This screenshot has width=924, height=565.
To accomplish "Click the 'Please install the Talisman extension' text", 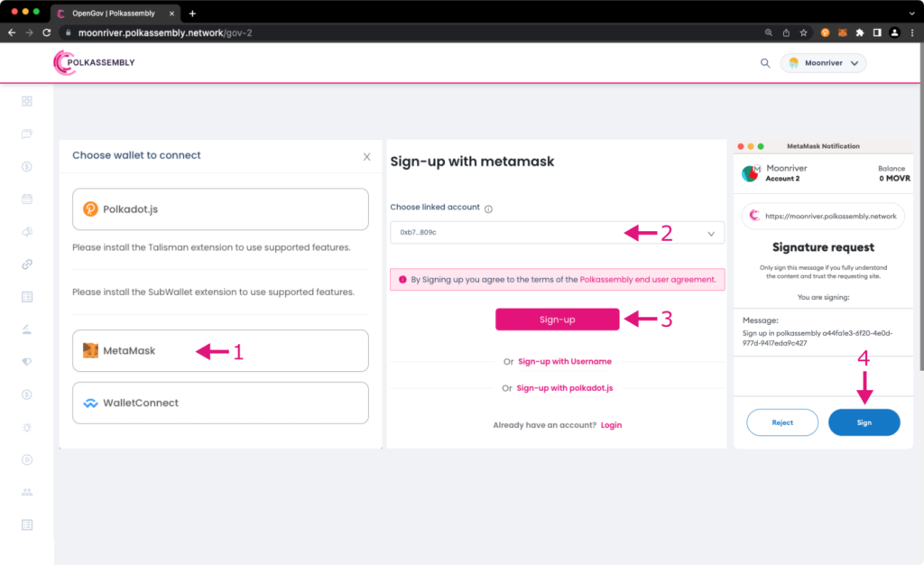I will tap(211, 247).
